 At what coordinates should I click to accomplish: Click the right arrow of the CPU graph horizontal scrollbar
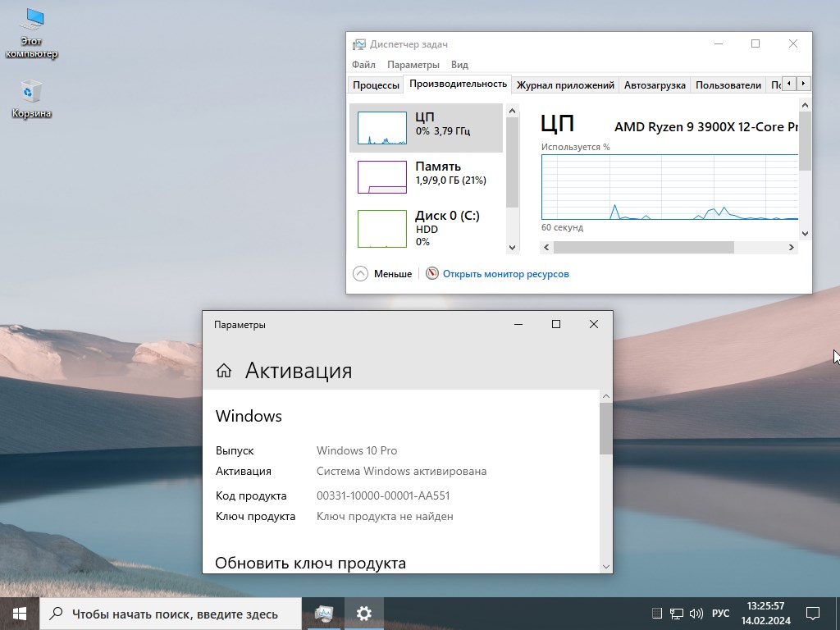coord(792,247)
